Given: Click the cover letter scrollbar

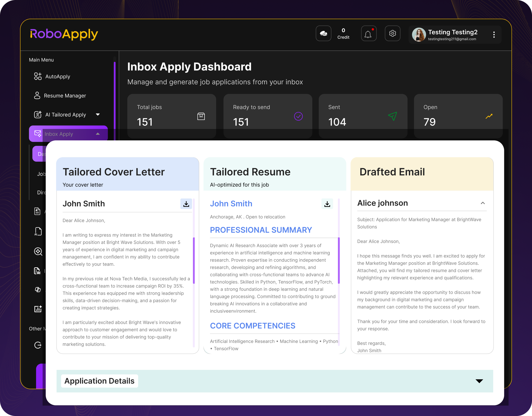Looking at the screenshot, I should (x=194, y=260).
